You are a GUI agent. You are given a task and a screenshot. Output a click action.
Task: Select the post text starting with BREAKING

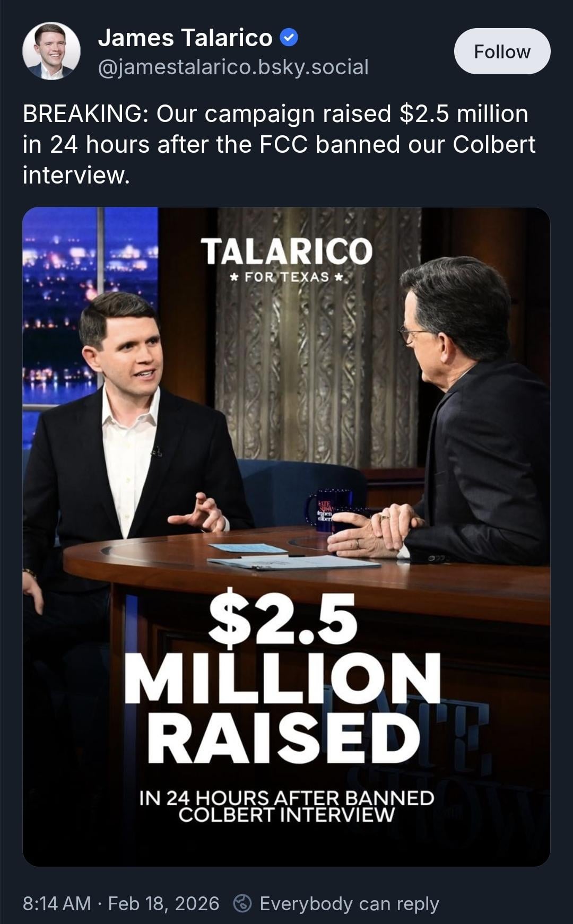279,144
